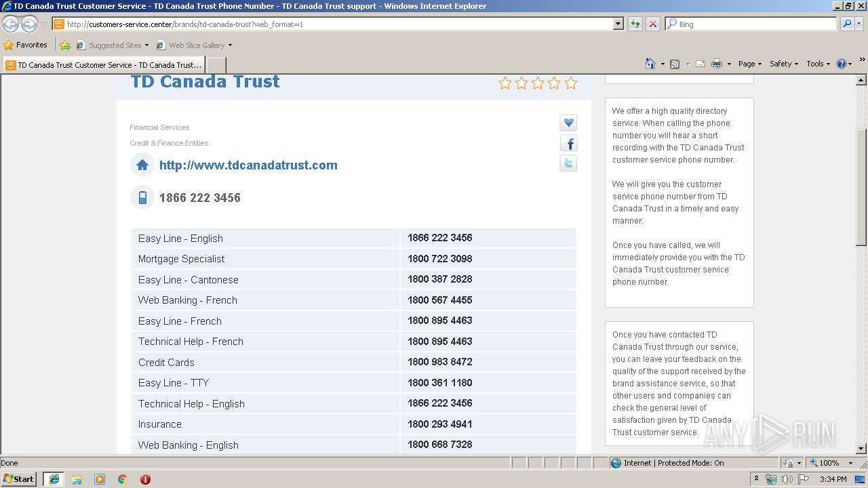Click the Home toolbar icon
The height and width of the screenshot is (488, 868).
pos(650,64)
